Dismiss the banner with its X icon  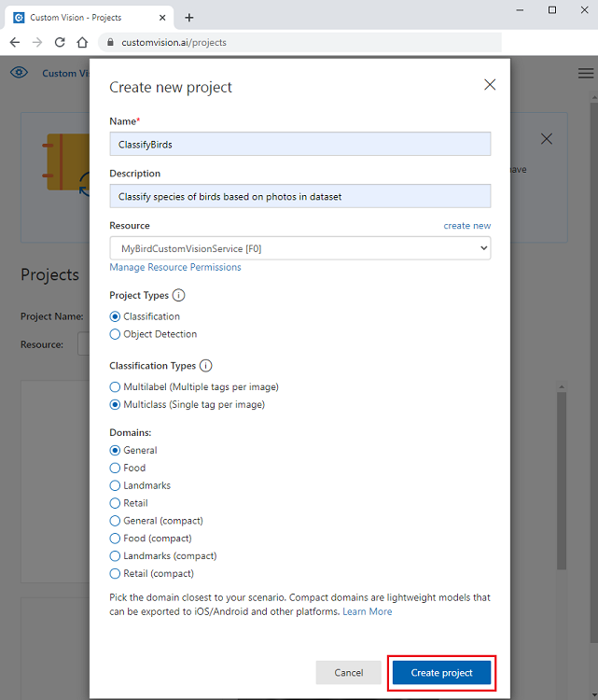[547, 139]
